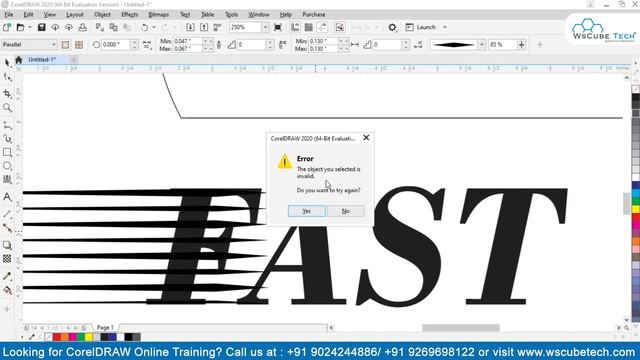This screenshot has width=640, height=360.
Task: Click the Launch button
Action: pos(421,27)
